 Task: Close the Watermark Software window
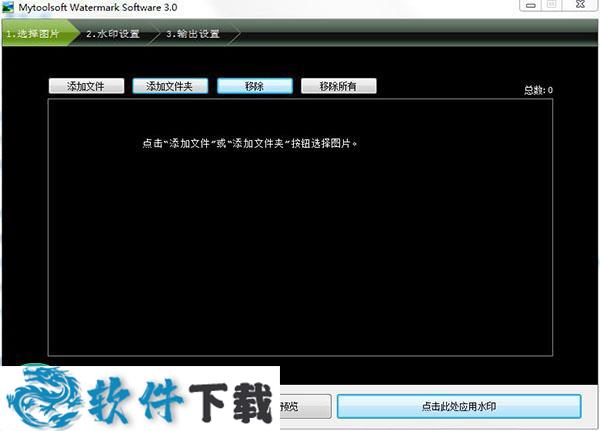tap(580, 5)
